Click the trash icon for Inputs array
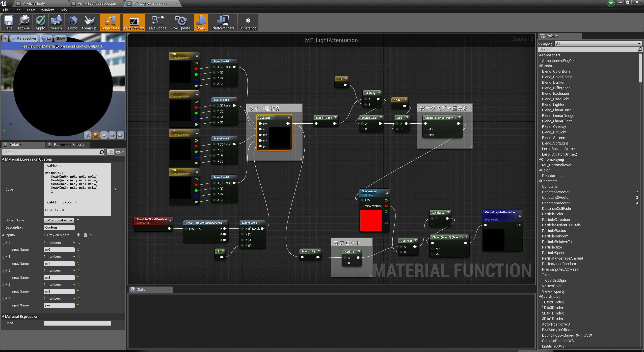This screenshot has height=352, width=644. click(85, 235)
